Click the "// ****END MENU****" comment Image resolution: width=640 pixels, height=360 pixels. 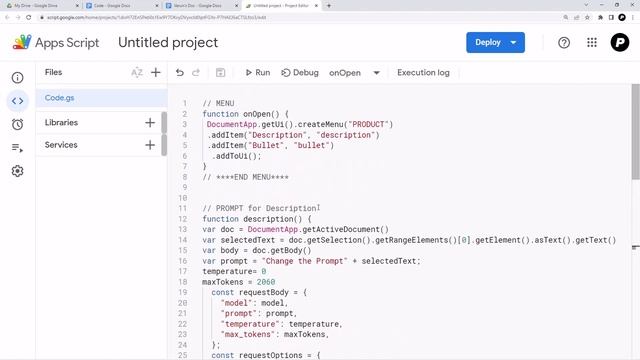pos(245,177)
